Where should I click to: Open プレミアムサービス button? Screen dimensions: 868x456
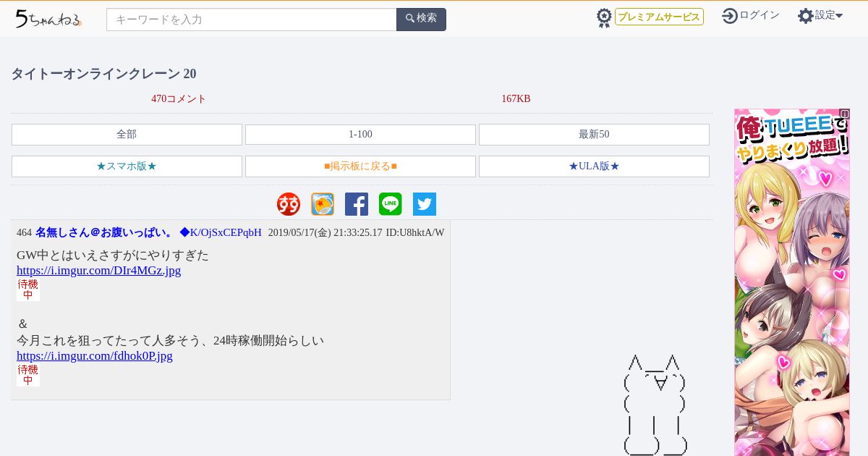coord(659,17)
